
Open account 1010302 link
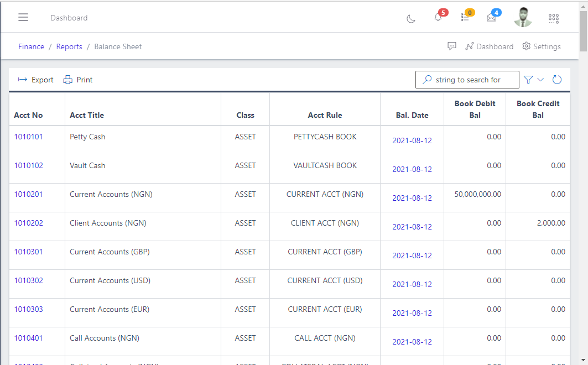(x=29, y=281)
